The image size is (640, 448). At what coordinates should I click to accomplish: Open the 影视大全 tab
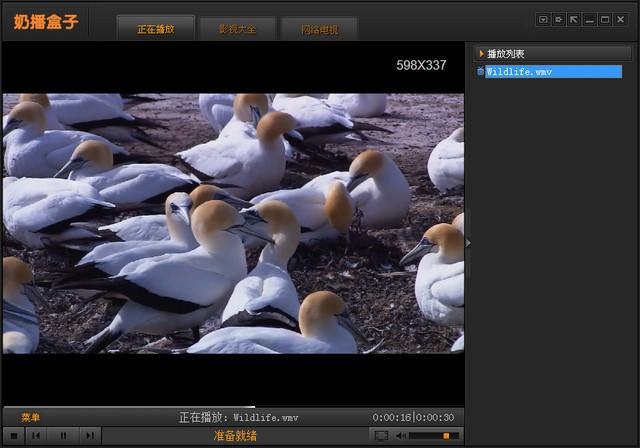pyautogui.click(x=238, y=29)
